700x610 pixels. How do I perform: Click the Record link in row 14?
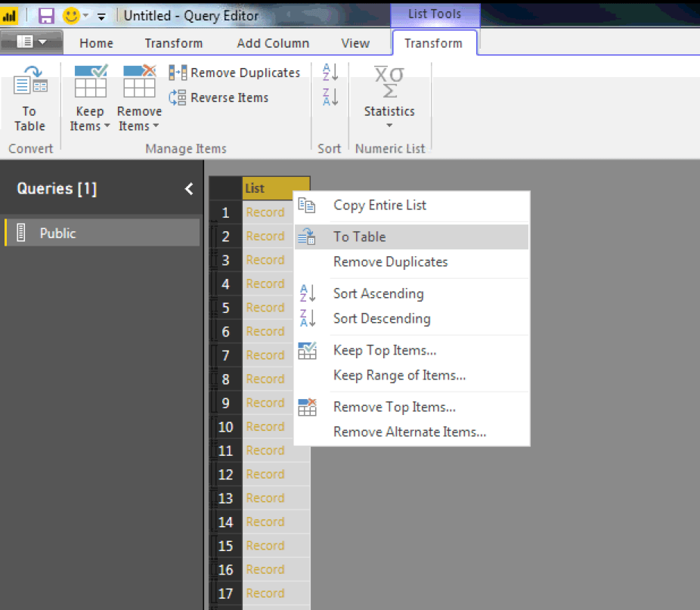pos(265,522)
